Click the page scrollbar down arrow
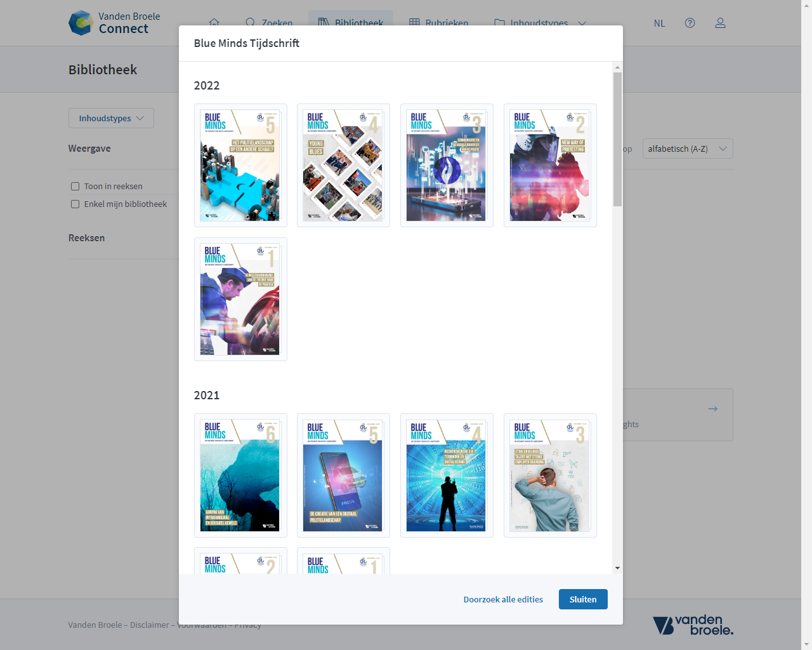812x650 pixels. coord(806,644)
